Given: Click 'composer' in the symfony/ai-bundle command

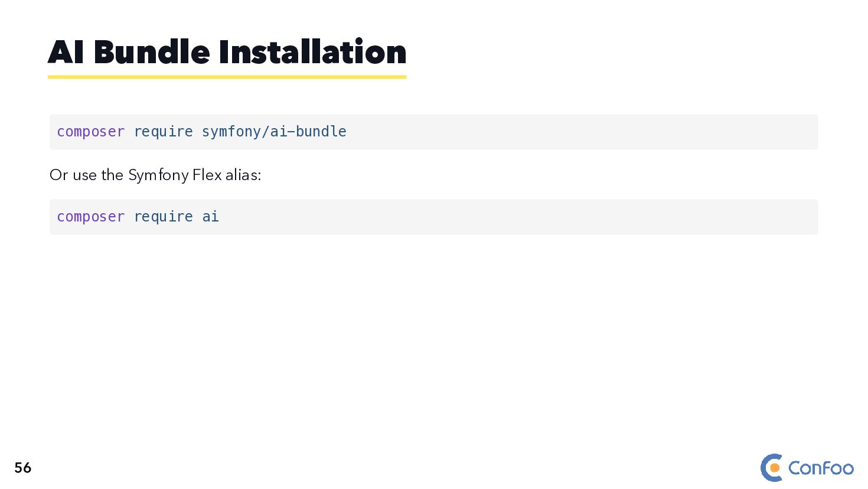Looking at the screenshot, I should 90,132.
